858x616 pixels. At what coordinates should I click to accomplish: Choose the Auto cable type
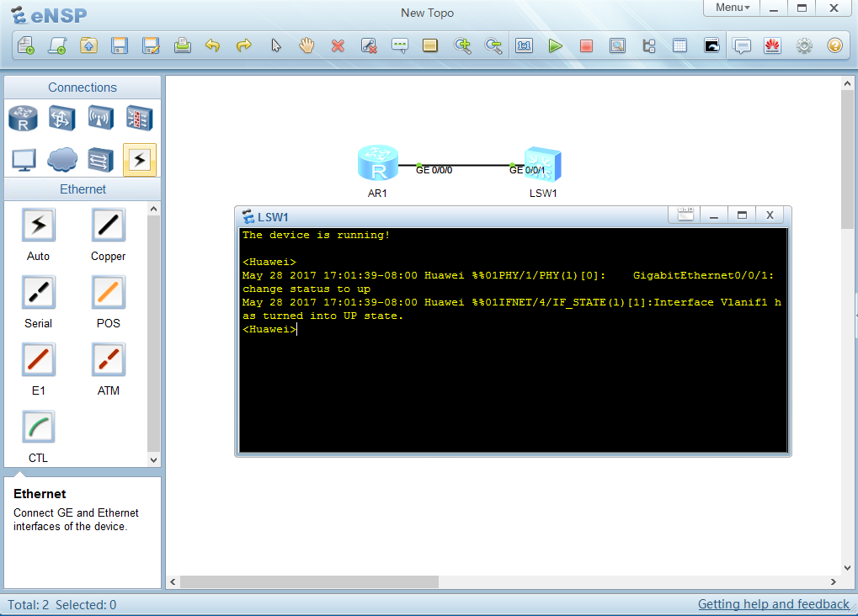pos(38,225)
